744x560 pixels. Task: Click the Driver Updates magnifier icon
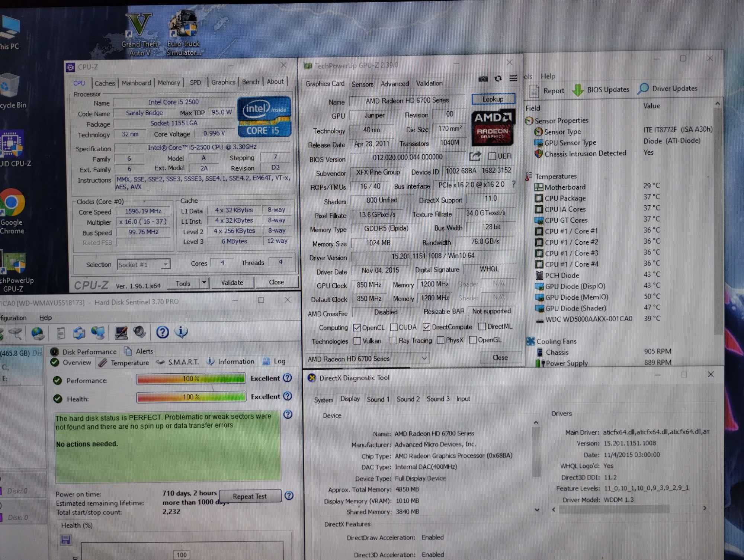tap(642, 89)
